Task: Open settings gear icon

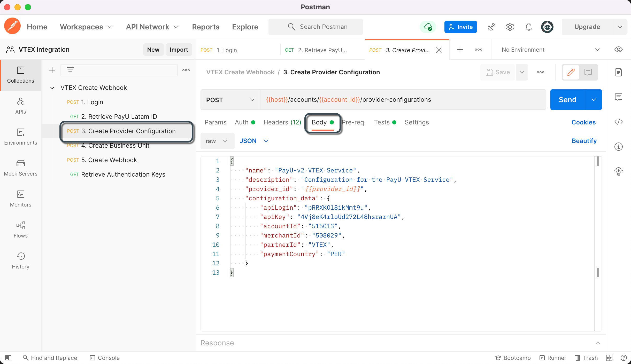Action: (x=510, y=27)
